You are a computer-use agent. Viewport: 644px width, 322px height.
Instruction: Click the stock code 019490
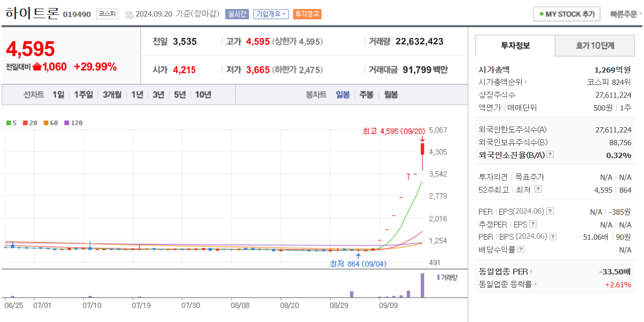(x=77, y=14)
